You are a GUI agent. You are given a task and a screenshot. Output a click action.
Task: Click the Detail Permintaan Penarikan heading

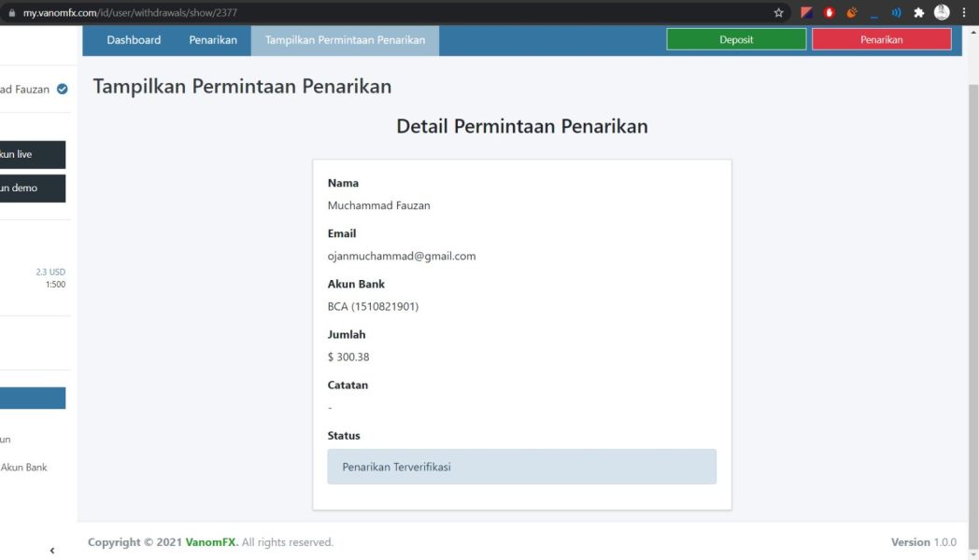tap(522, 126)
